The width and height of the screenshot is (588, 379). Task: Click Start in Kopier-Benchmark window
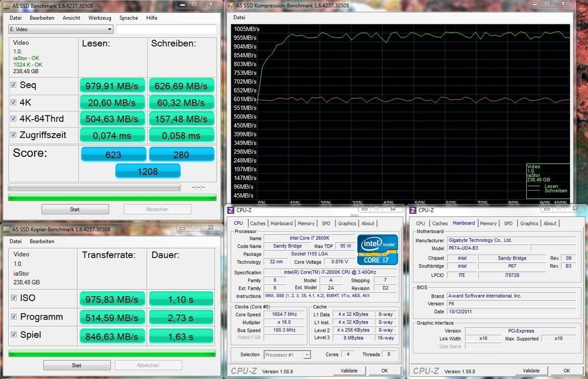tap(76, 365)
